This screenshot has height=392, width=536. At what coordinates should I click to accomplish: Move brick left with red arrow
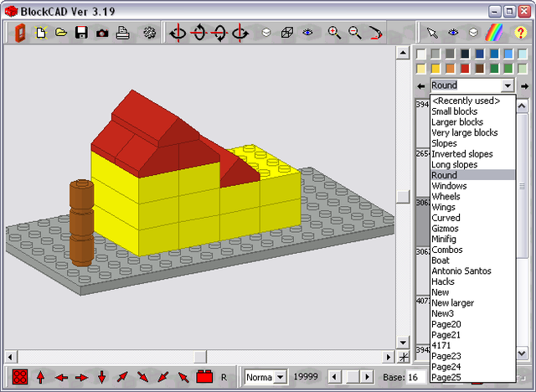click(61, 378)
